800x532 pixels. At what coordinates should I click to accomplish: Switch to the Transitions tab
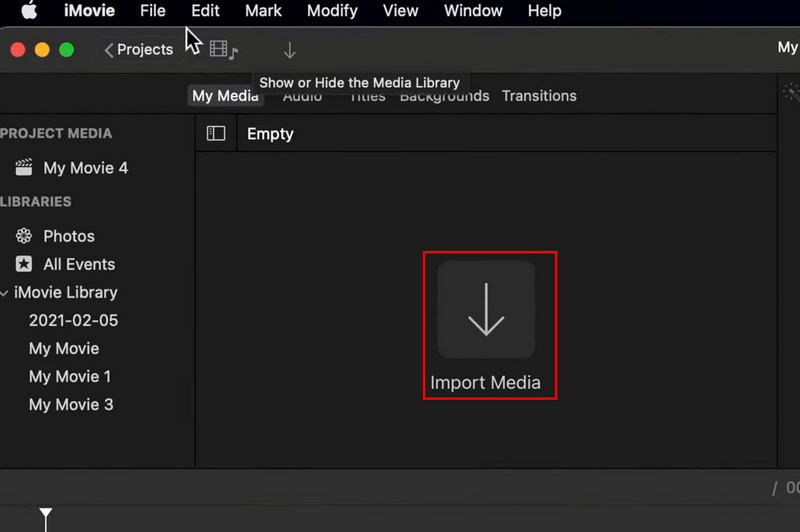[x=539, y=96]
